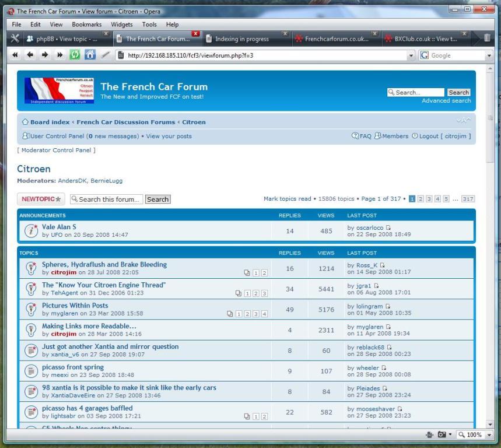View latest post by reblack68 icon

tap(389, 347)
